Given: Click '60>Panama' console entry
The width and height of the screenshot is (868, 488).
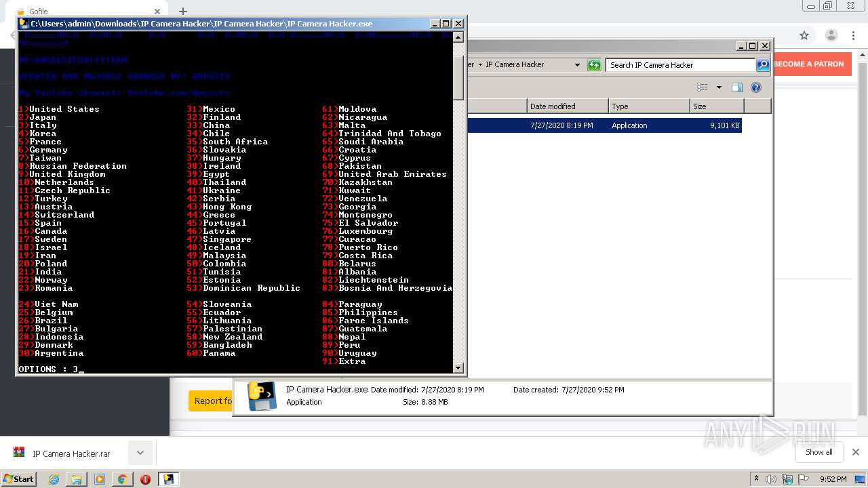Looking at the screenshot, I should [x=211, y=353].
